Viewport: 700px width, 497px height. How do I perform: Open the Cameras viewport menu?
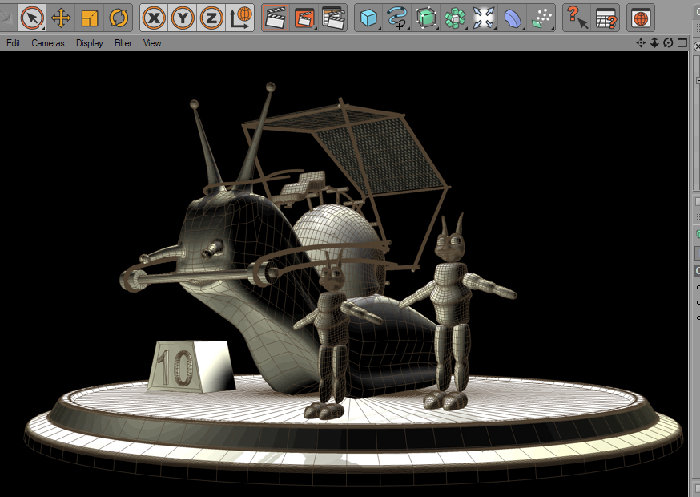point(48,43)
